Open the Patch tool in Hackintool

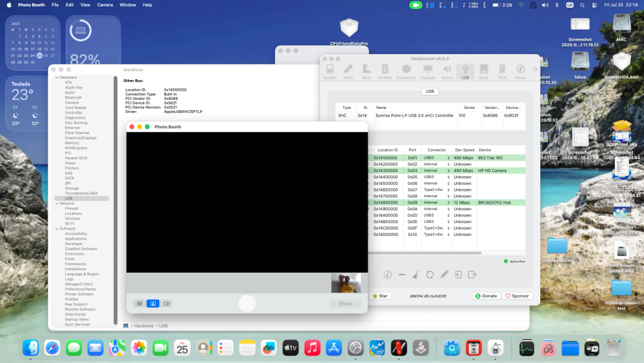tap(348, 72)
